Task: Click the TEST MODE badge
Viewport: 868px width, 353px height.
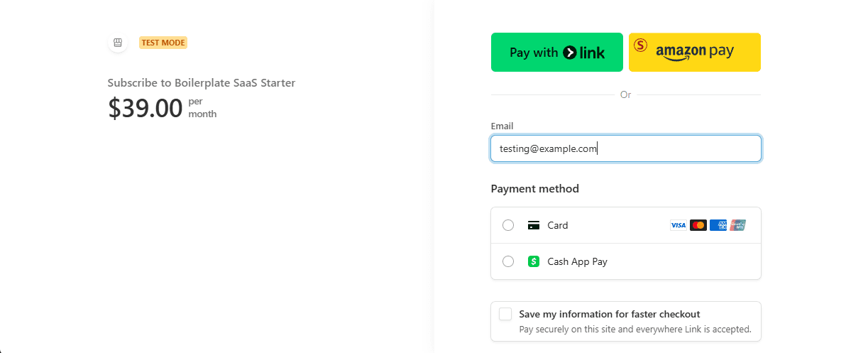Action: pyautogui.click(x=163, y=43)
